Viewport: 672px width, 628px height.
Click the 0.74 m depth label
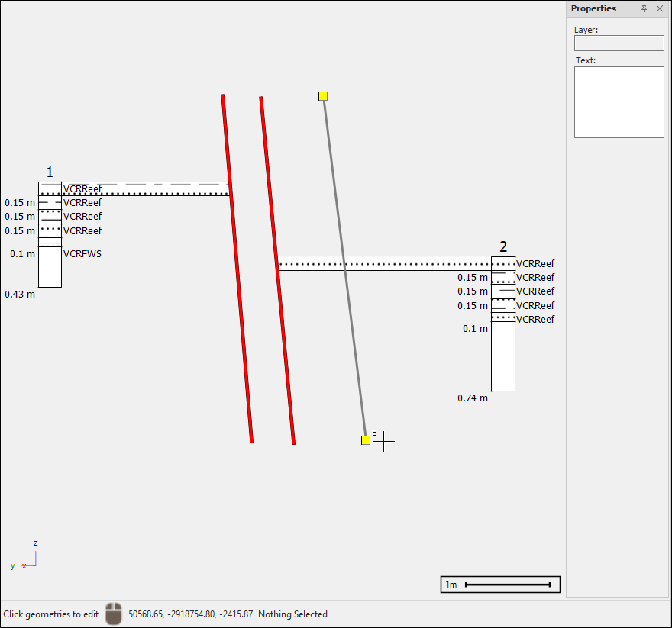click(x=473, y=398)
